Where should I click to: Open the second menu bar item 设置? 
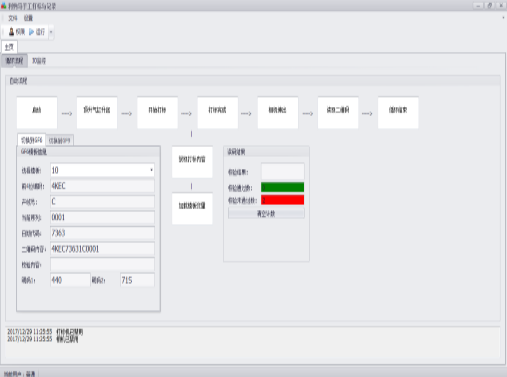(28, 18)
